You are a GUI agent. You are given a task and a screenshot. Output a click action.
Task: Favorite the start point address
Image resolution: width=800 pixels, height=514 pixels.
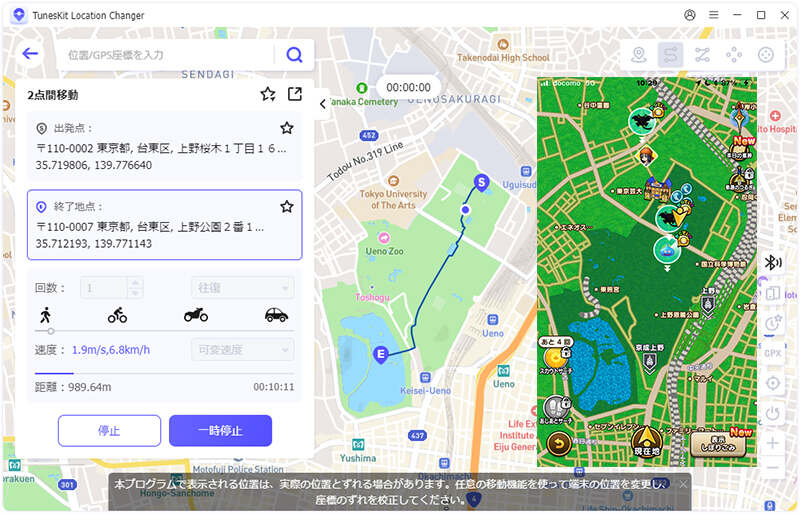point(287,128)
